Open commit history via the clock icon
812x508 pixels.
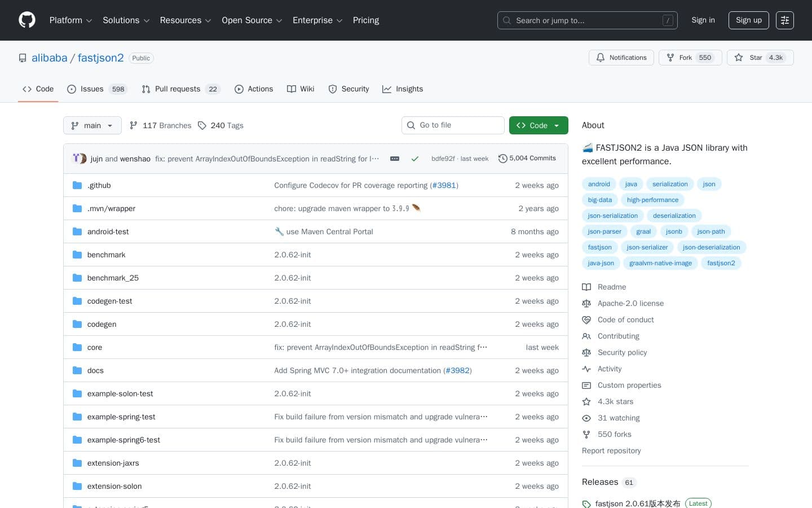(503, 159)
